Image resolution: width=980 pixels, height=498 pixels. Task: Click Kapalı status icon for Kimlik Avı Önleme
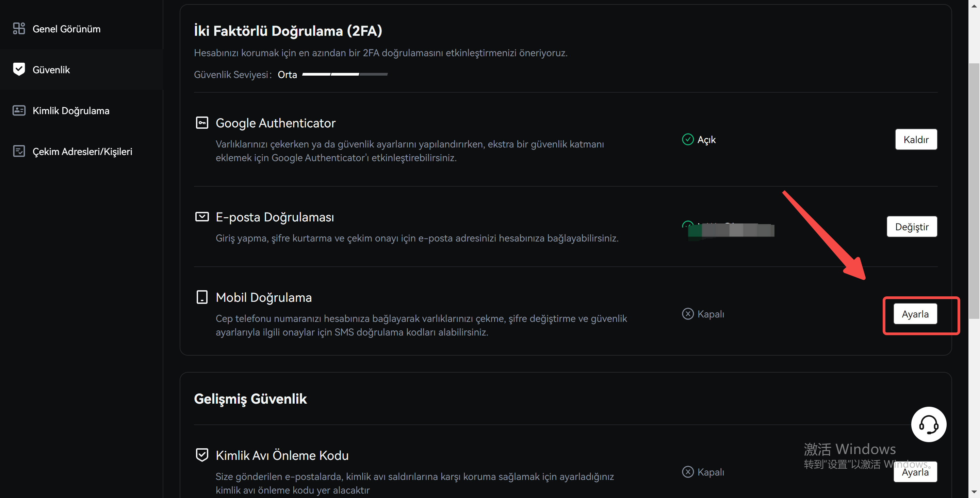pyautogui.click(x=687, y=472)
